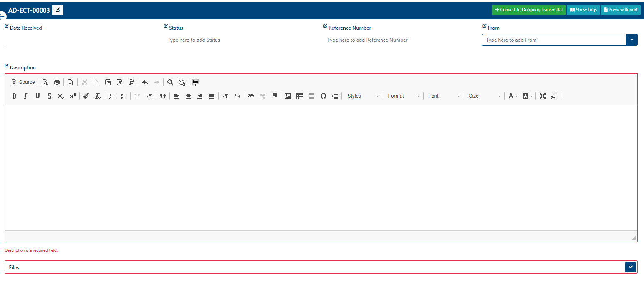
Task: Open the Replace tool icon
Action: tap(182, 82)
